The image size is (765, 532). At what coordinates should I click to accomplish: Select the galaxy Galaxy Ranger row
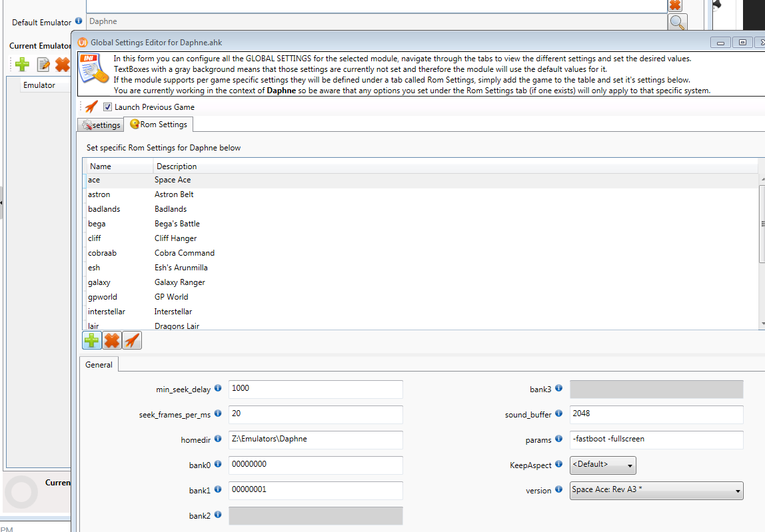point(422,282)
